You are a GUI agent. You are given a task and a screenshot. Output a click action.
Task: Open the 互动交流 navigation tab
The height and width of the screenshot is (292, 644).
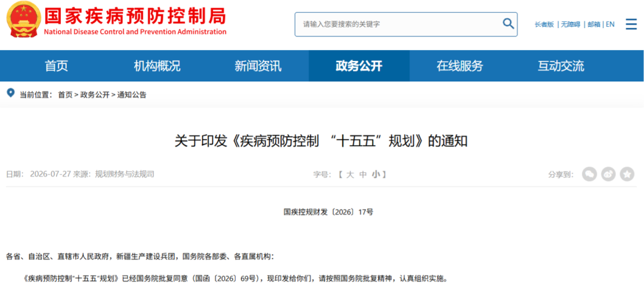tap(561, 66)
